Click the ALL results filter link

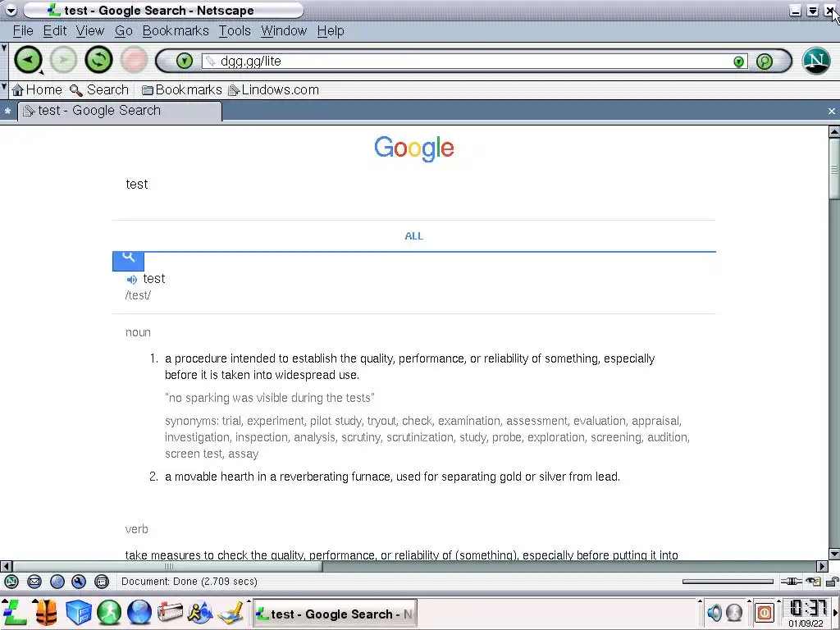(413, 236)
